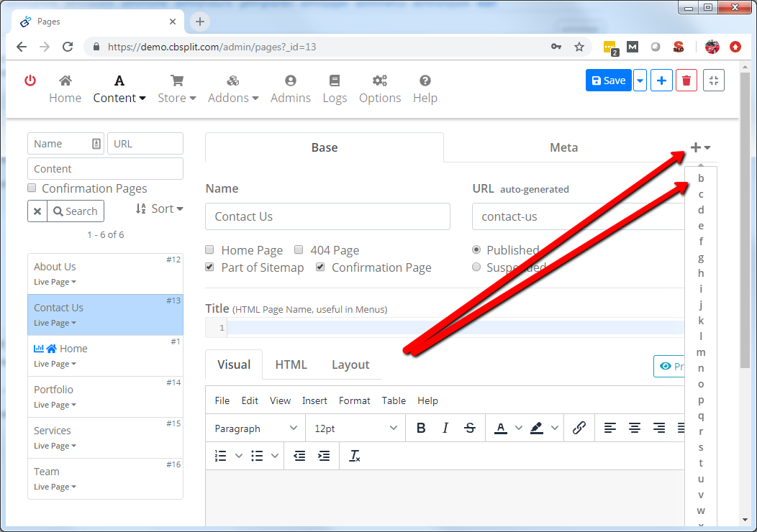
Task: Click the red trash delete button
Action: (x=686, y=81)
